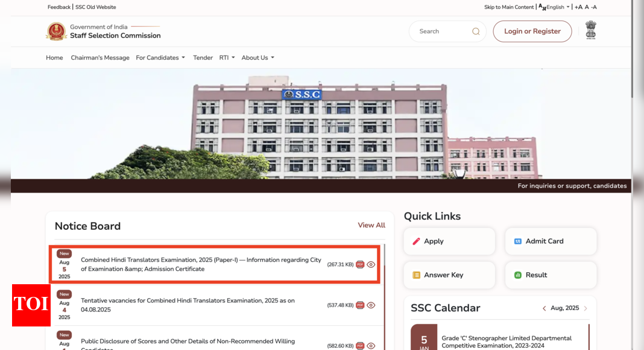
Task: Open the Result quick link
Action: [551, 275]
